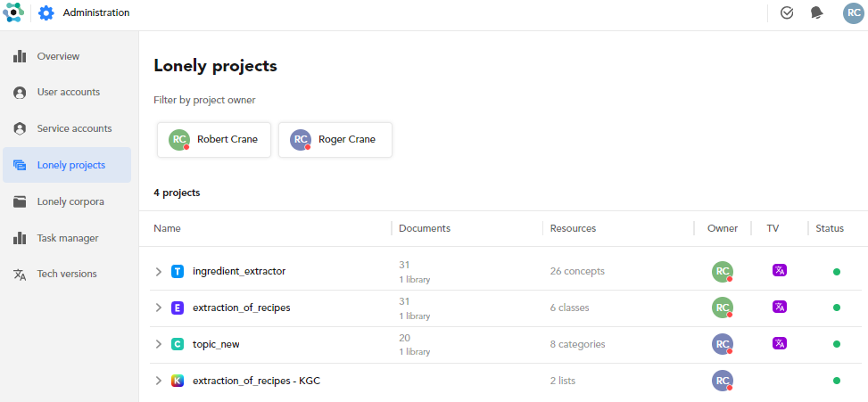Go to User accounts in sidebar
Screen dimensions: 868x402
coord(68,92)
